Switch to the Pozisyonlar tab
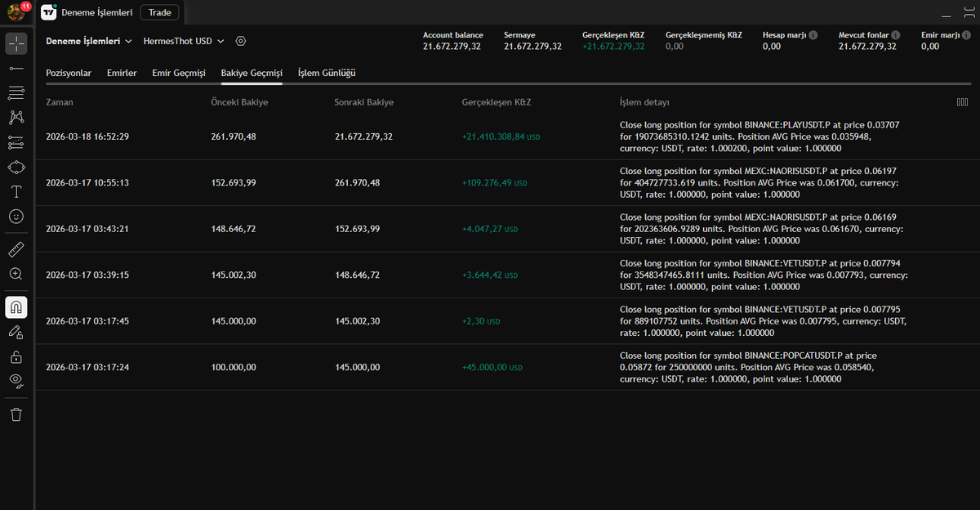This screenshot has height=510, width=980. coord(69,73)
